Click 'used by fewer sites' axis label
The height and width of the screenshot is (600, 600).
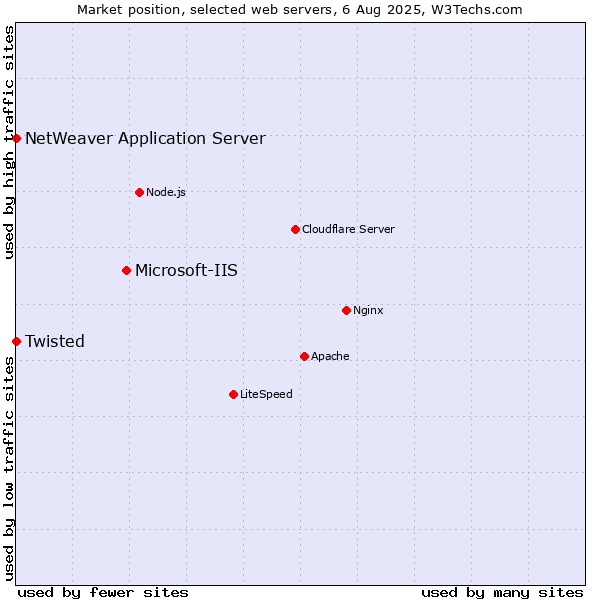click(x=103, y=593)
